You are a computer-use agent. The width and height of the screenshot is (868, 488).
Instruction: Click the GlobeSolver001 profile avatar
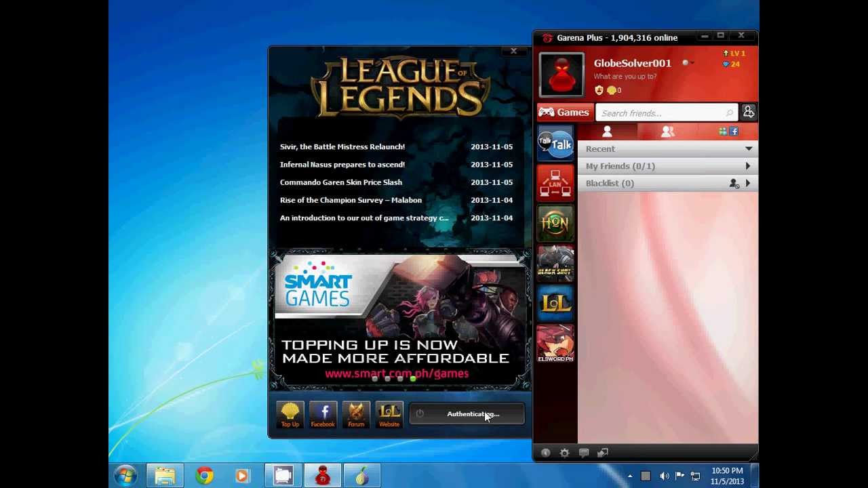(561, 75)
